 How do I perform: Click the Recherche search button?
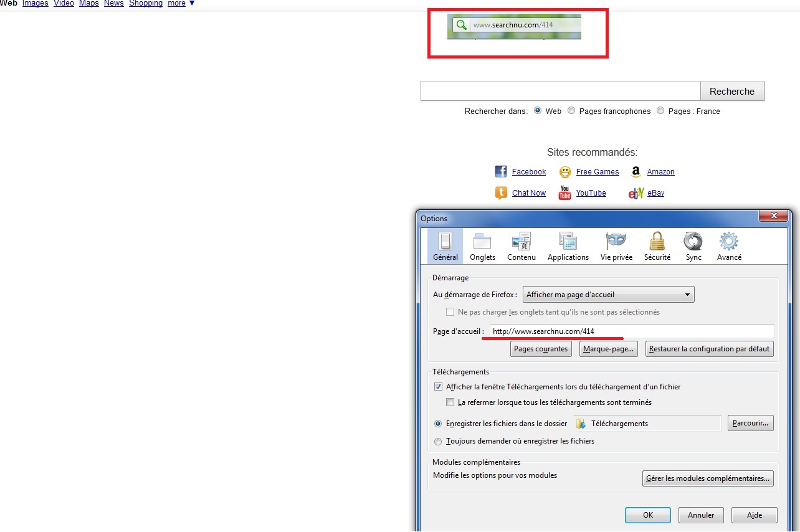point(731,91)
